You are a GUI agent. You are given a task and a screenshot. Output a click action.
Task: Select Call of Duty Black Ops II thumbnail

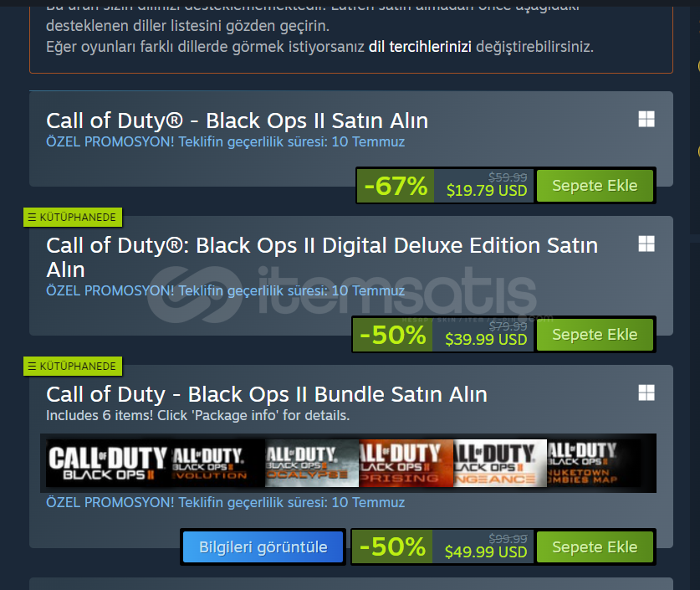click(109, 463)
